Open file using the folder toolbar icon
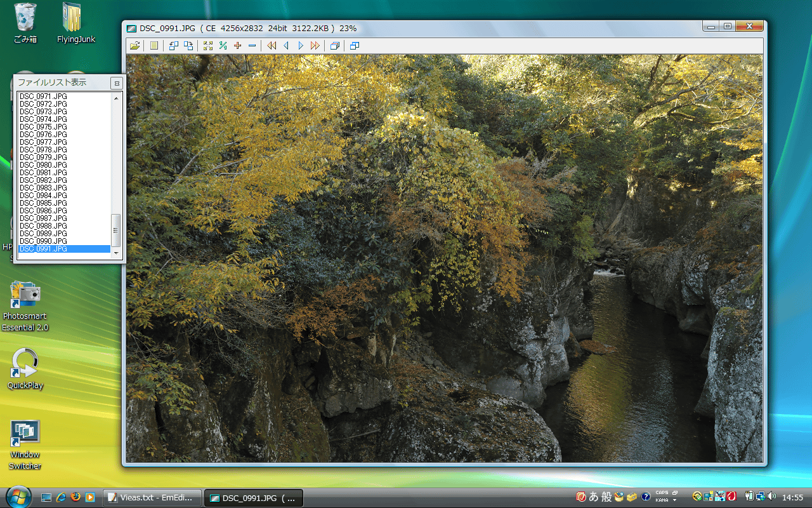Screen dimensions: 812x508 click(x=134, y=46)
